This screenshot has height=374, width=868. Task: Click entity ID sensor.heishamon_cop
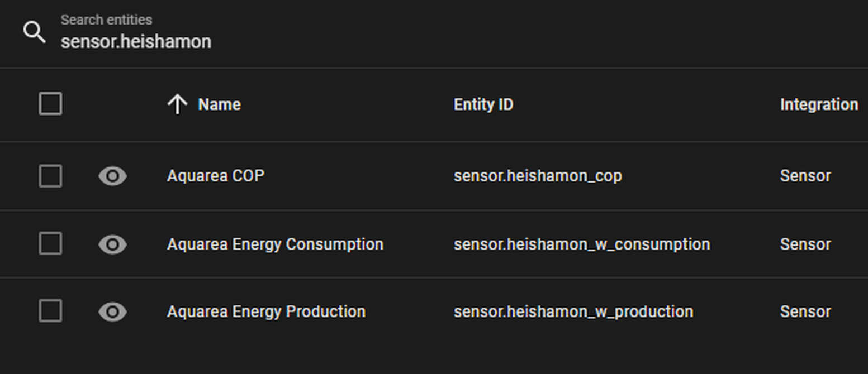[538, 176]
